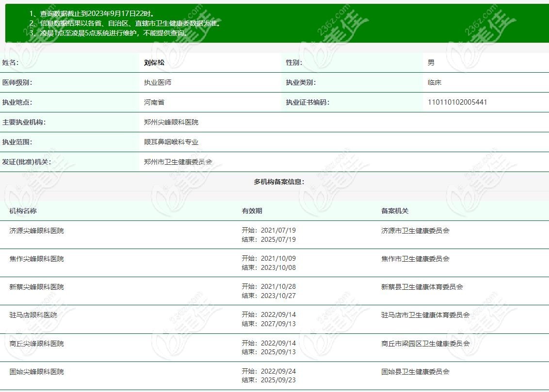Click the 性别 label
Image resolution: width=549 pixels, height=392 pixels.
294,63
